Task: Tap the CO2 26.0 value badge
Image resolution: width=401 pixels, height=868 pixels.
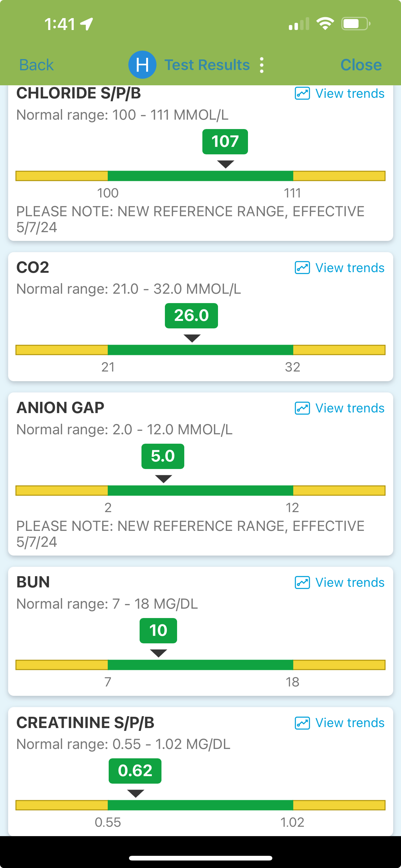Action: (191, 316)
